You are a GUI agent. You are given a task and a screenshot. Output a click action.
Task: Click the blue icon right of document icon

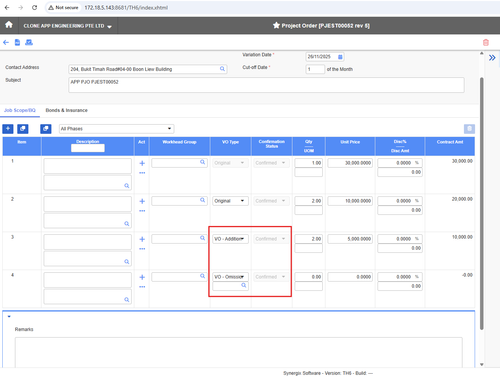click(x=29, y=42)
